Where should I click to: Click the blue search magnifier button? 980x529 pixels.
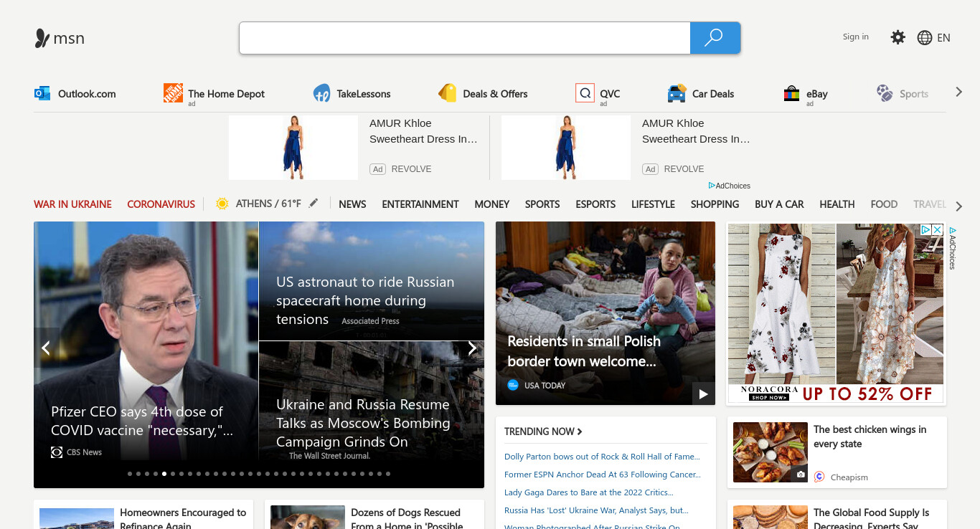click(x=715, y=38)
